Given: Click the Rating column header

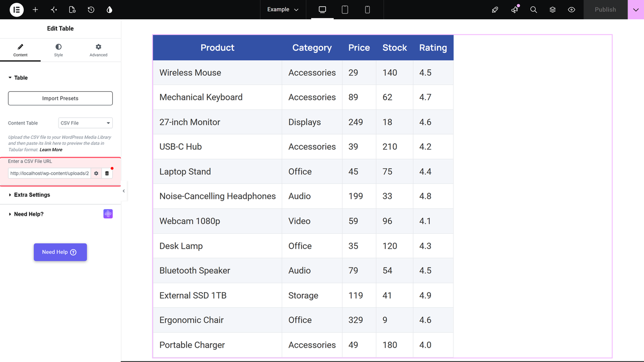Looking at the screenshot, I should (433, 48).
